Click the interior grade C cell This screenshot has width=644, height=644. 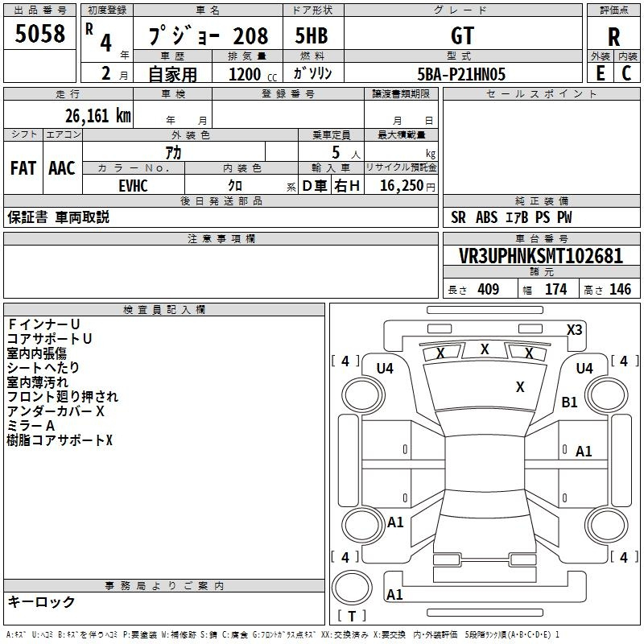click(627, 72)
